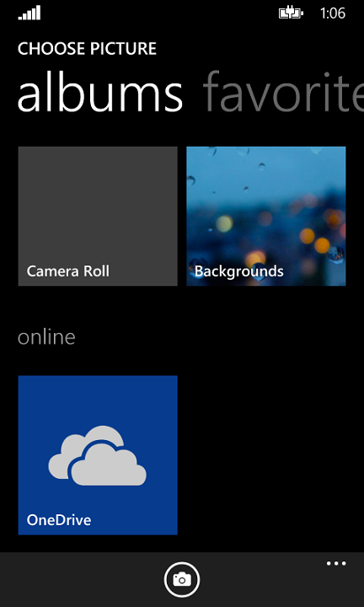Click the Backgrounds label text
This screenshot has height=607, width=364.
tap(239, 271)
